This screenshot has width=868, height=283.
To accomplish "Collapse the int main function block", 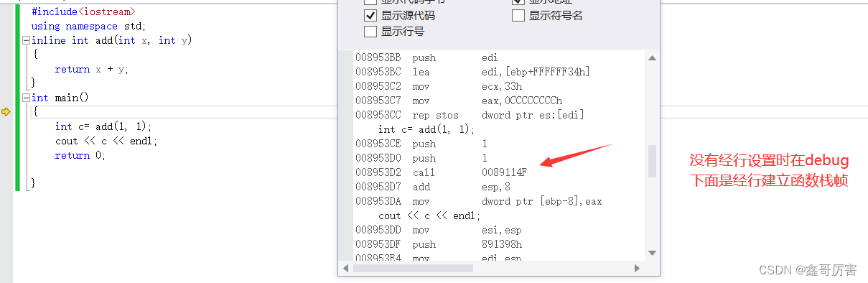I will pyautogui.click(x=26, y=98).
